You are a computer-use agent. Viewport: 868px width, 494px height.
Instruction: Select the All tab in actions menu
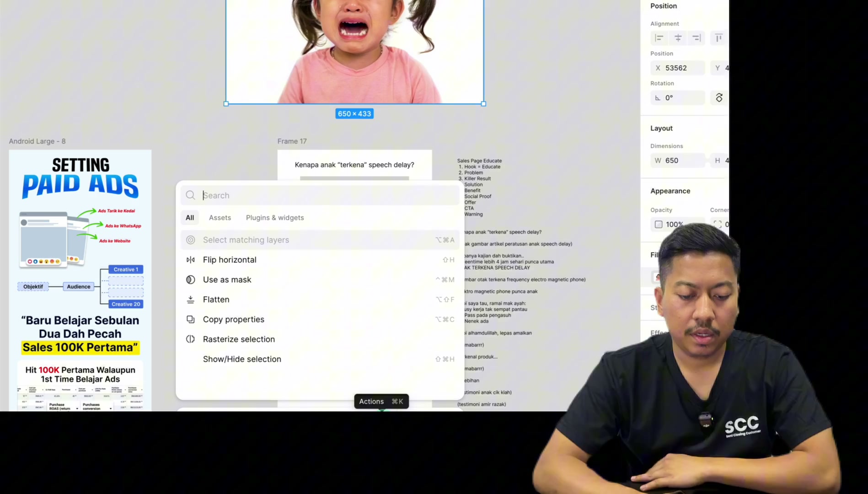(190, 218)
